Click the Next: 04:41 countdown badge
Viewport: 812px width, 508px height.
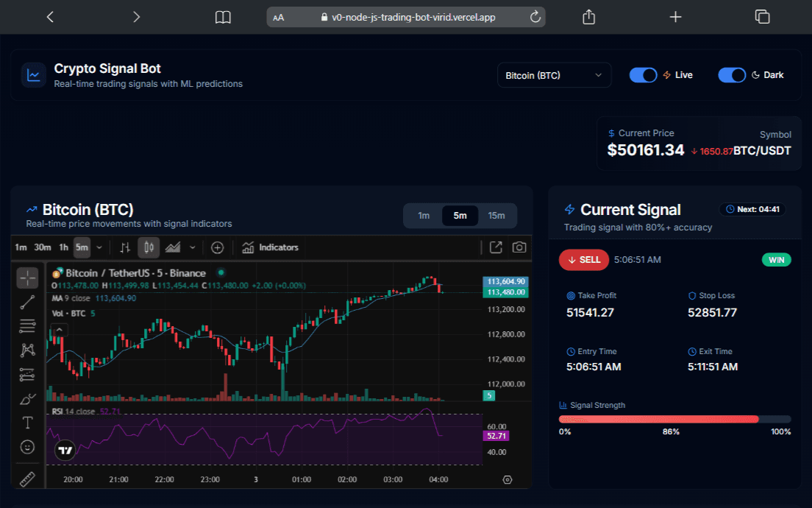pos(752,209)
